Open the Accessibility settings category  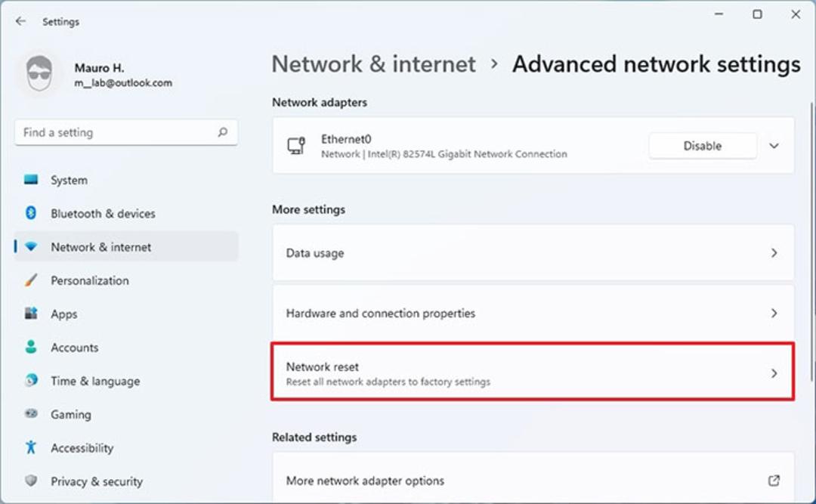(x=126, y=447)
